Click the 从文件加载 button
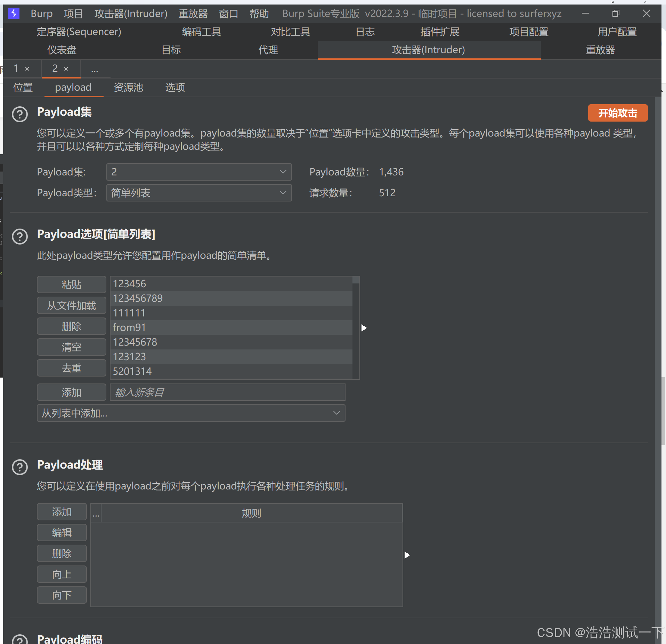This screenshot has width=666, height=644. click(72, 305)
